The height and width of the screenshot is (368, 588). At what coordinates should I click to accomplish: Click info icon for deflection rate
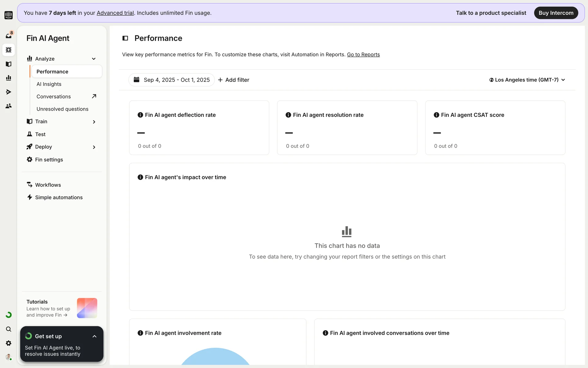[140, 115]
